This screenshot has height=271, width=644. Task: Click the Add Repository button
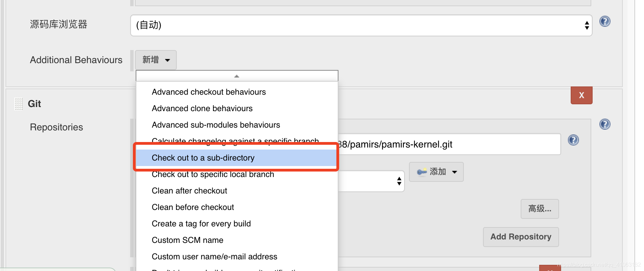click(521, 237)
